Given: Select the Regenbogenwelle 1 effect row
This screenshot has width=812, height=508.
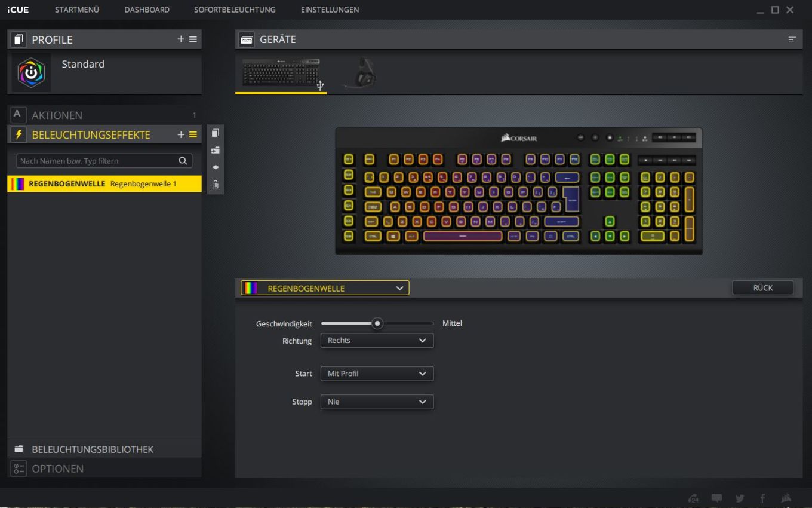Looking at the screenshot, I should [x=104, y=184].
